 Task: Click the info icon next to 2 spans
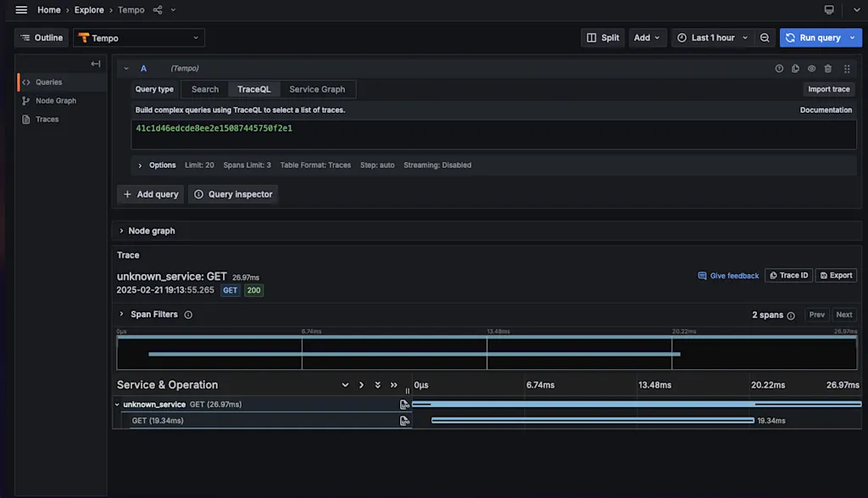791,316
